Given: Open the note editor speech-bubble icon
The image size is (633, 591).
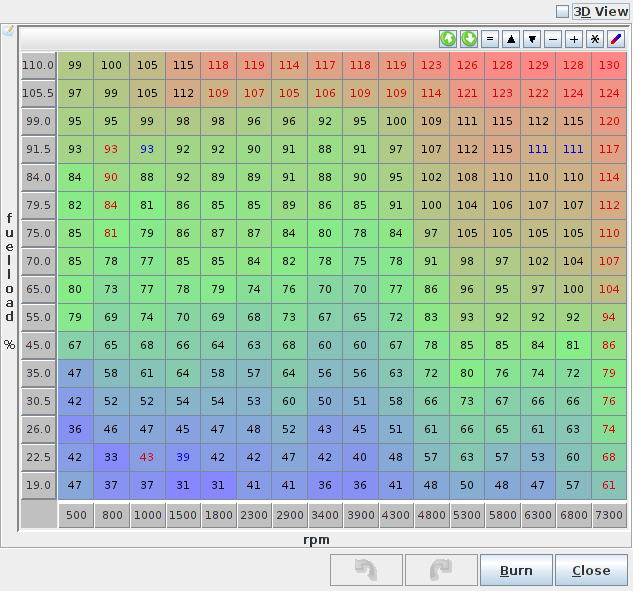Looking at the screenshot, I should pos(8,31).
